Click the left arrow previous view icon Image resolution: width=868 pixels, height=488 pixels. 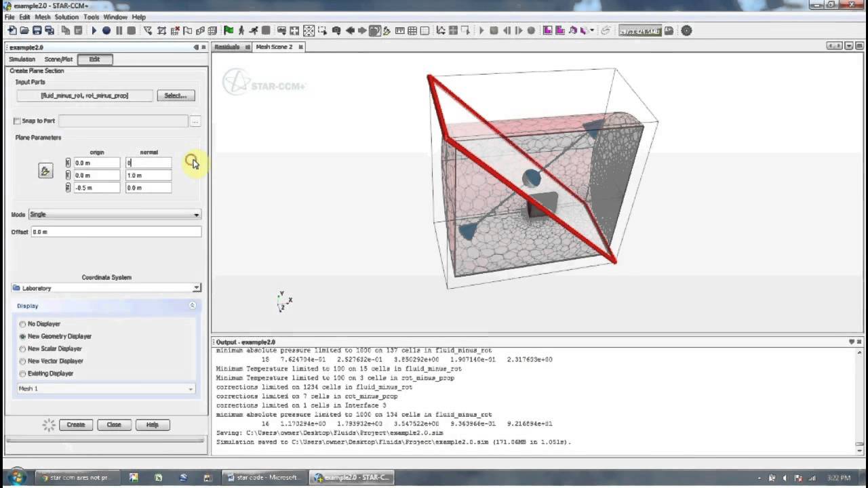pyautogui.click(x=350, y=30)
